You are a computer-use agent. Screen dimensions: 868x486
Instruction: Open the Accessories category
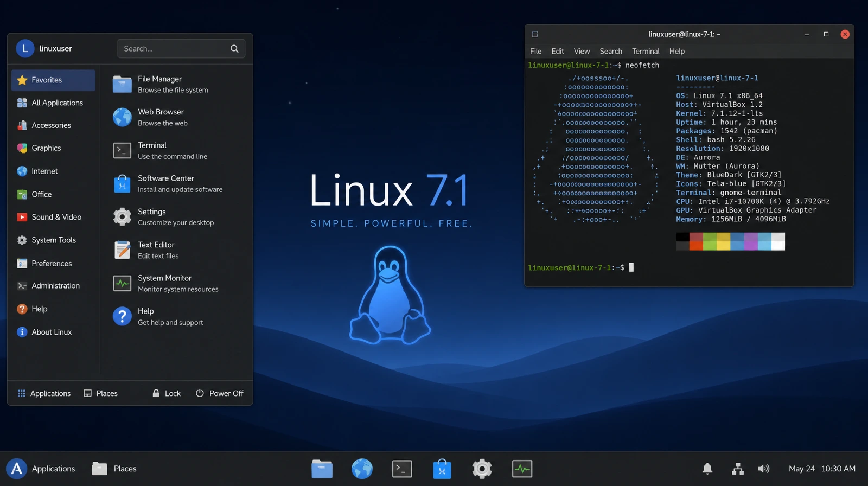point(53,125)
